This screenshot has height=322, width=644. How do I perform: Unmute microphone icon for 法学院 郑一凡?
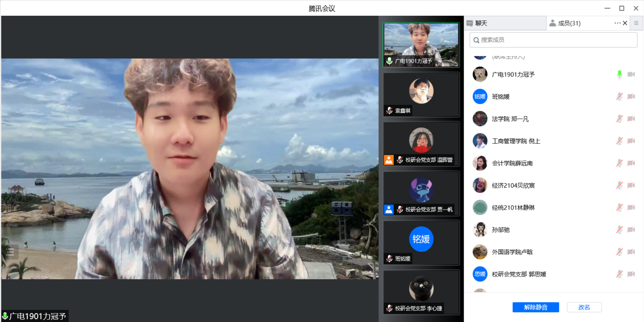pos(619,119)
